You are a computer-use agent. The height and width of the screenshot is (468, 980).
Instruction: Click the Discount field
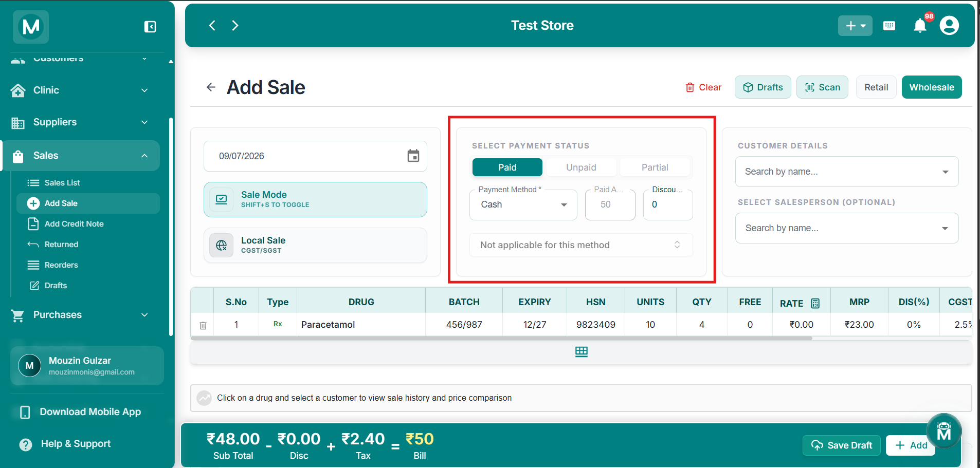(668, 204)
